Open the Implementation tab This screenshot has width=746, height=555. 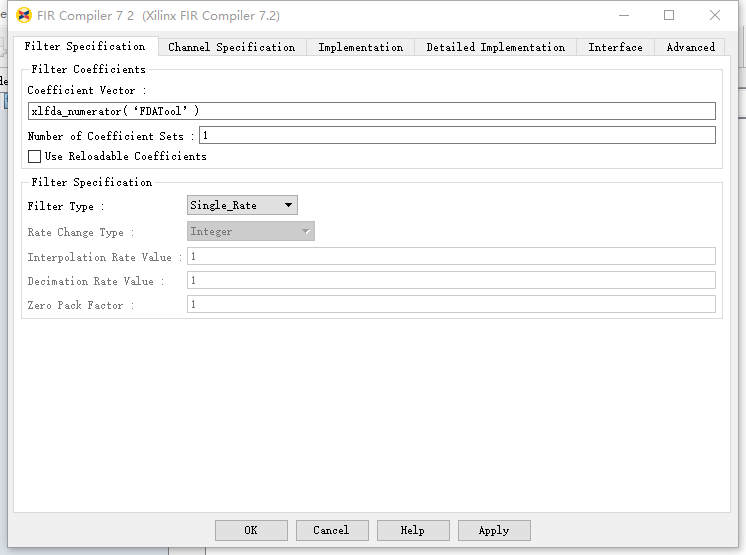[360, 47]
